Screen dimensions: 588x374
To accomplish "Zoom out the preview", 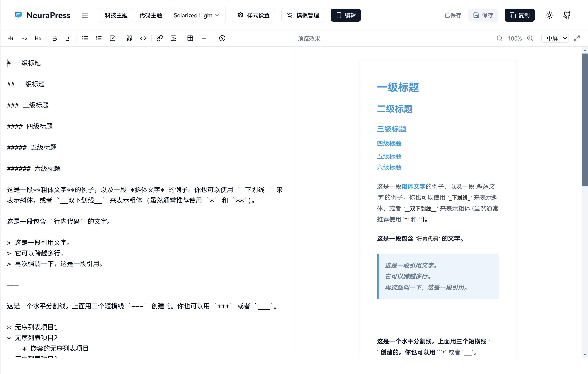I will point(500,38).
